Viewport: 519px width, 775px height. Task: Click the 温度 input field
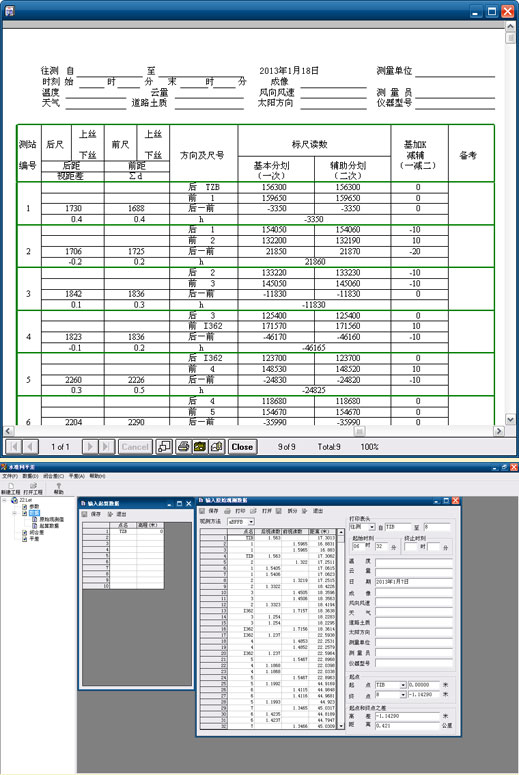click(x=414, y=562)
